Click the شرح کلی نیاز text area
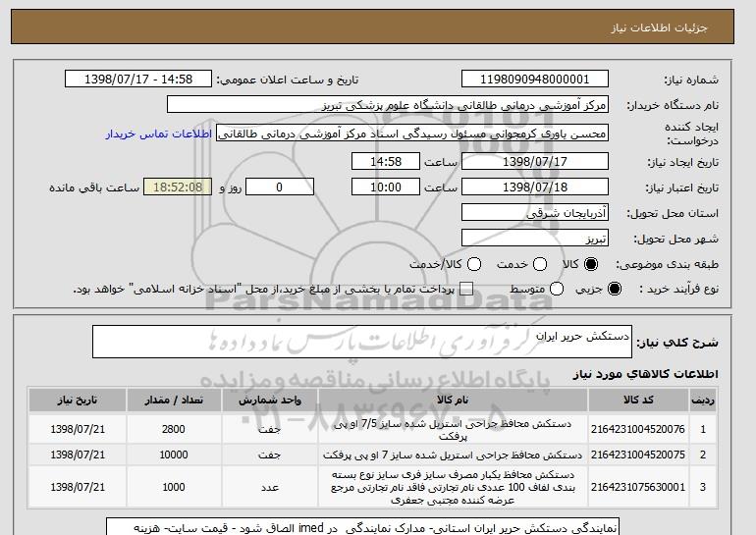Screen dimensions: 756x535 (362, 342)
